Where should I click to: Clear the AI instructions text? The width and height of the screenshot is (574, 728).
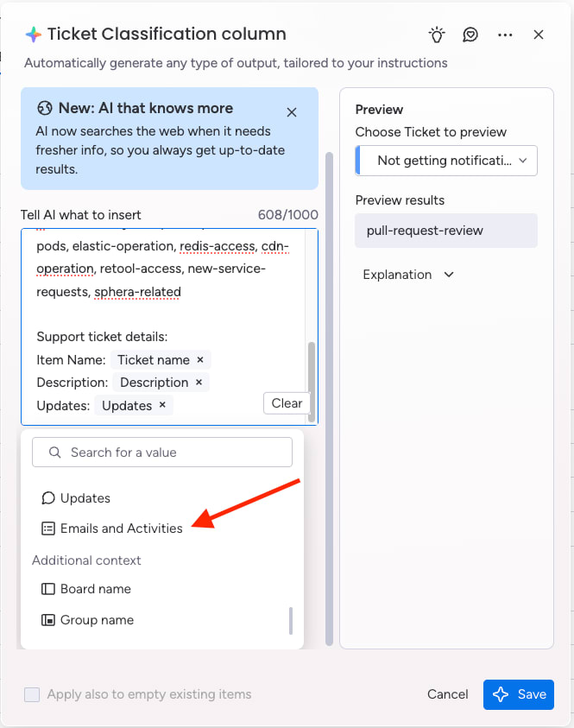(x=287, y=403)
